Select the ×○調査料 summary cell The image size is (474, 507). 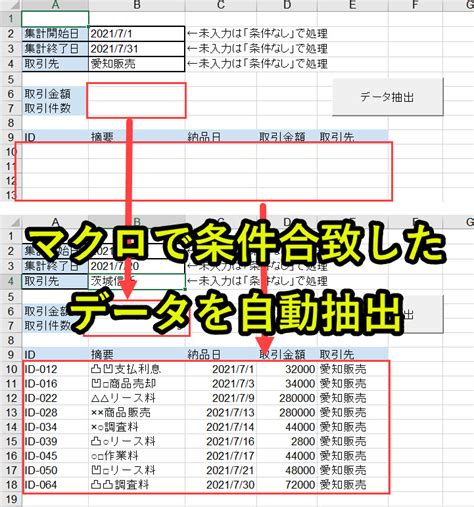coord(137,427)
